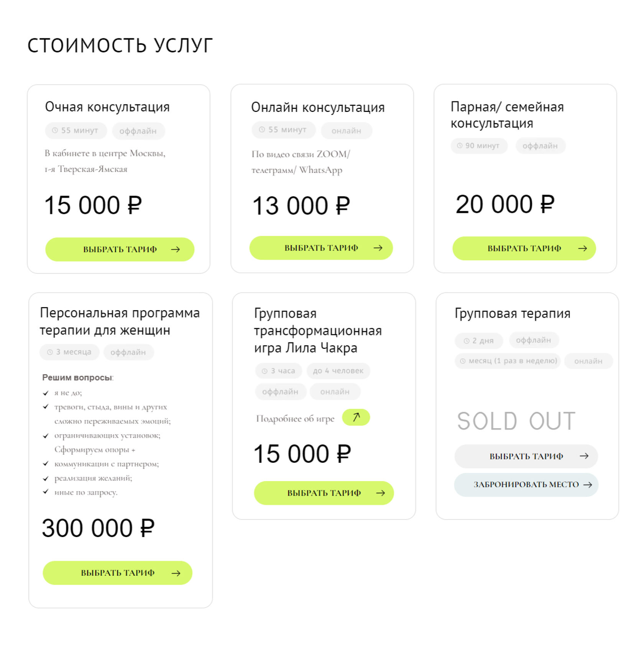Viewport: 644px width, 654px height.
Task: Open the Подробнее об игре link
Action: (x=295, y=419)
